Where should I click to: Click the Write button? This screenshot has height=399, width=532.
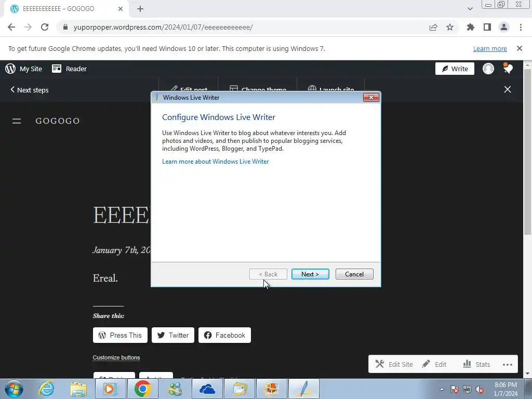click(455, 69)
